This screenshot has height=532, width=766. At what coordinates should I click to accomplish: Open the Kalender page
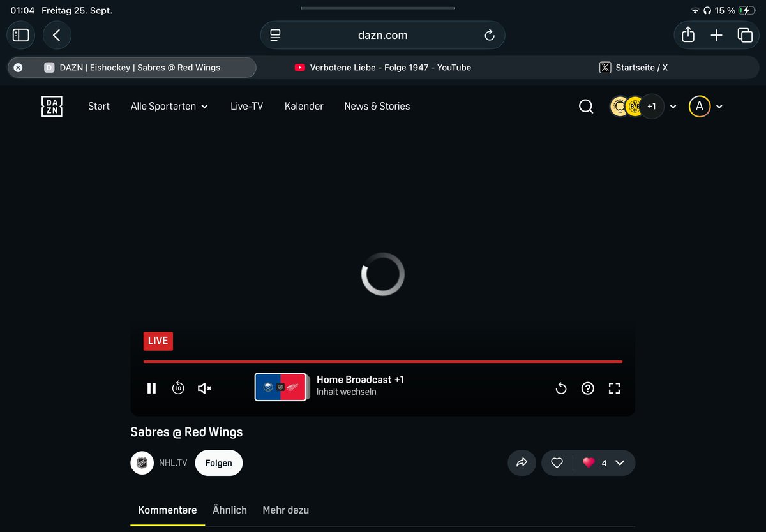(304, 107)
